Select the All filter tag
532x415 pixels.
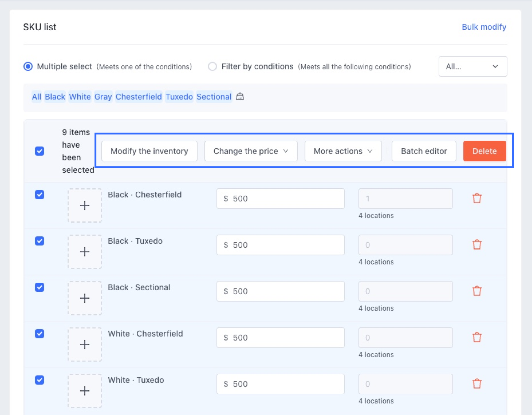pyautogui.click(x=36, y=97)
